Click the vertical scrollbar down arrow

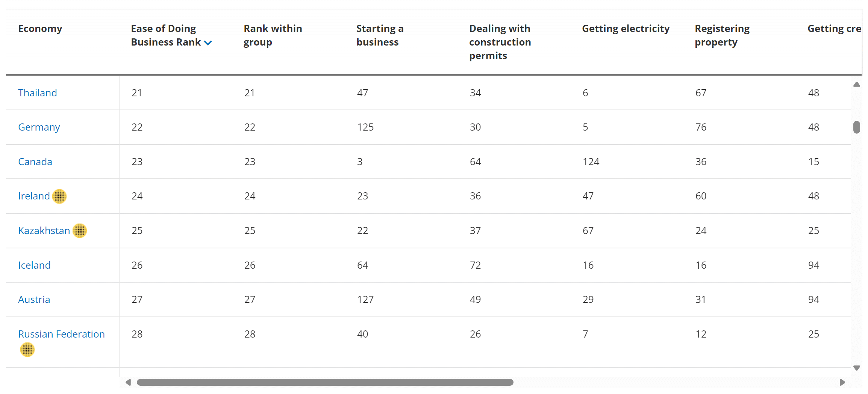coord(857,368)
